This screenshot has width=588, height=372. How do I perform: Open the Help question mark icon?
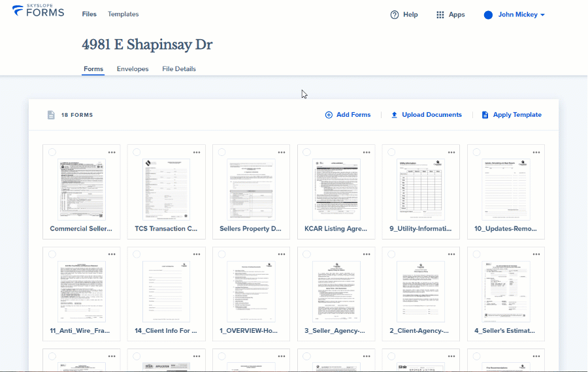[x=395, y=14]
